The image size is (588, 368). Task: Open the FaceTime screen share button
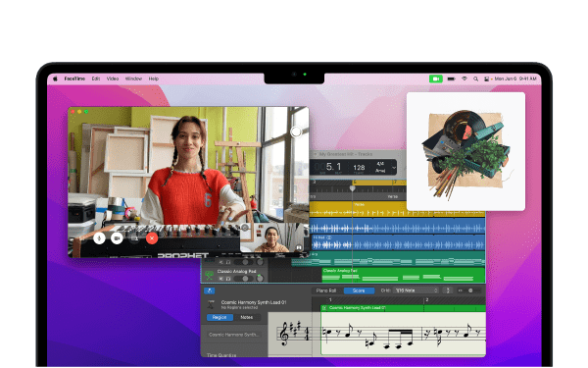134,238
